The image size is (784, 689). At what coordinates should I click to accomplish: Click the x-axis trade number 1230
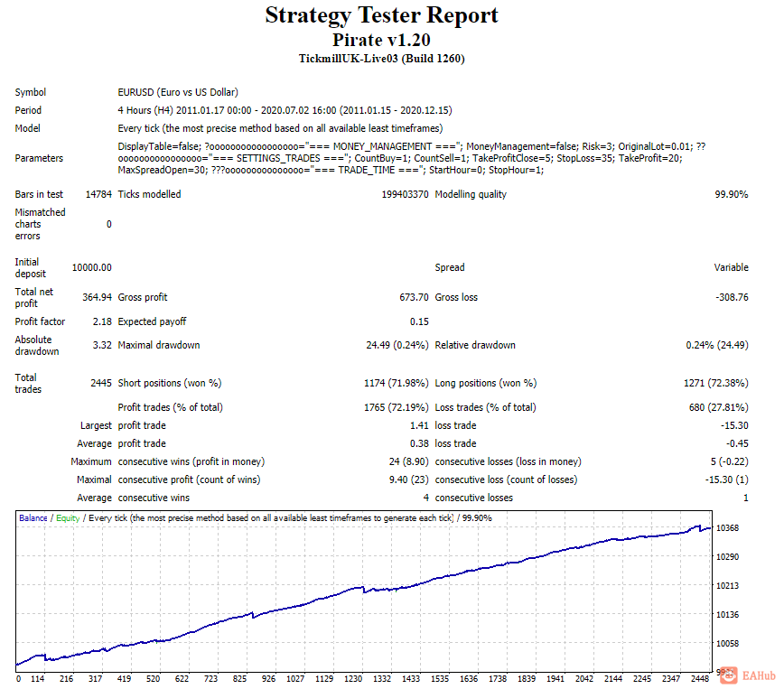pyautogui.click(x=353, y=678)
